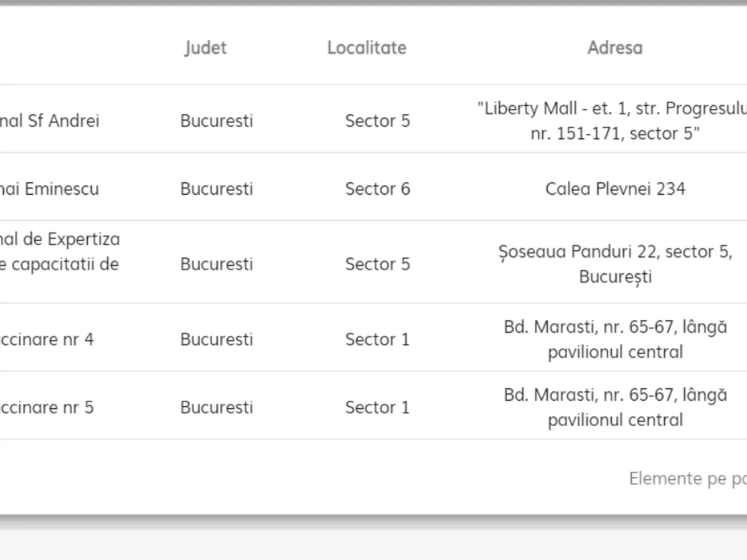747x560 pixels.
Task: Click the Calea Plevnei 234 address
Action: 615,189
